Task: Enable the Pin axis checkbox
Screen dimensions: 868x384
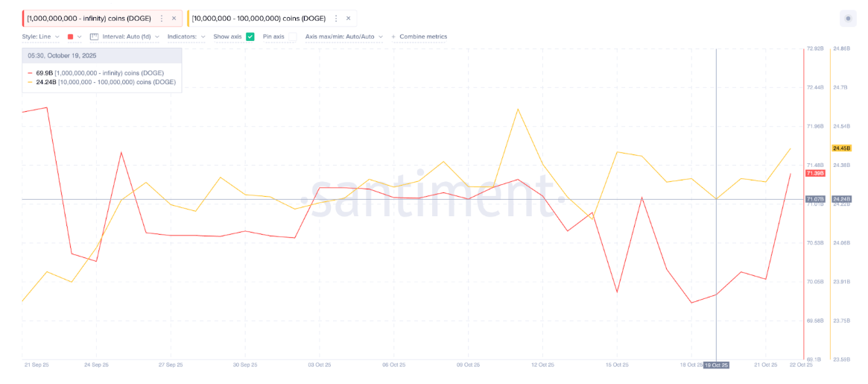Action: (x=292, y=37)
